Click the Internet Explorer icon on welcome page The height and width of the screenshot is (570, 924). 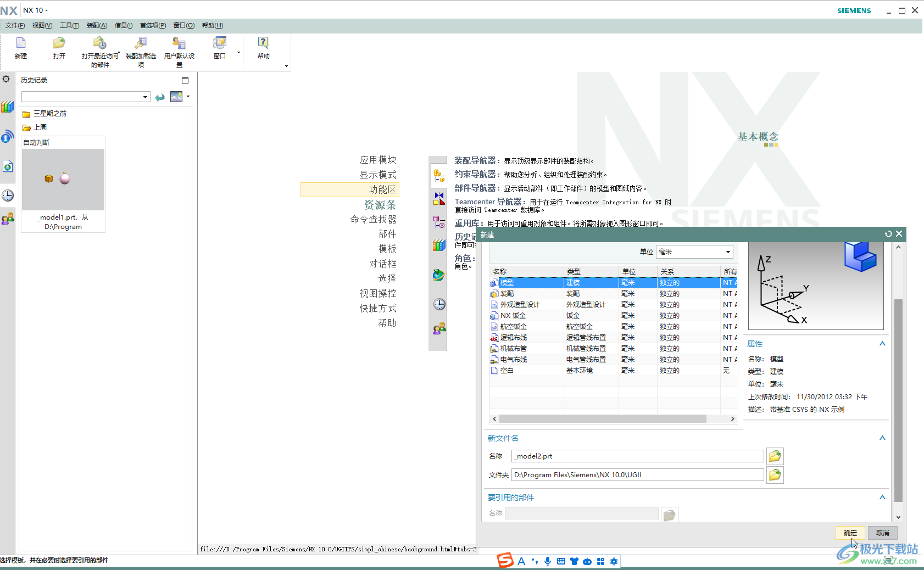coord(438,275)
